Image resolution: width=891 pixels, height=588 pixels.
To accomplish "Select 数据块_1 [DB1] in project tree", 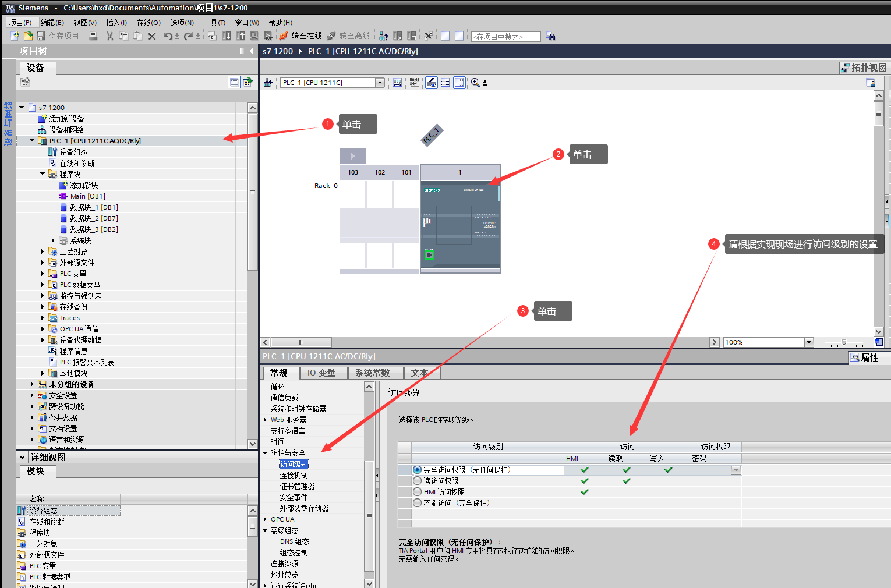I will coord(94,207).
